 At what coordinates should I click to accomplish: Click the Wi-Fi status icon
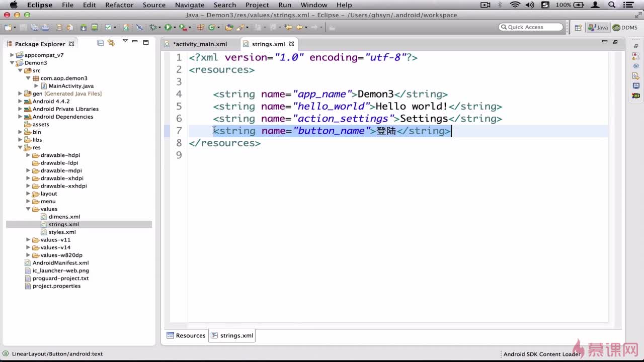pos(515,5)
